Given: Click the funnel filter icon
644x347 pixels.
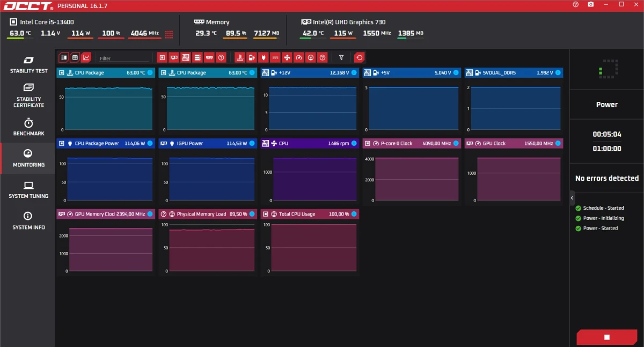Looking at the screenshot, I should [x=341, y=57].
